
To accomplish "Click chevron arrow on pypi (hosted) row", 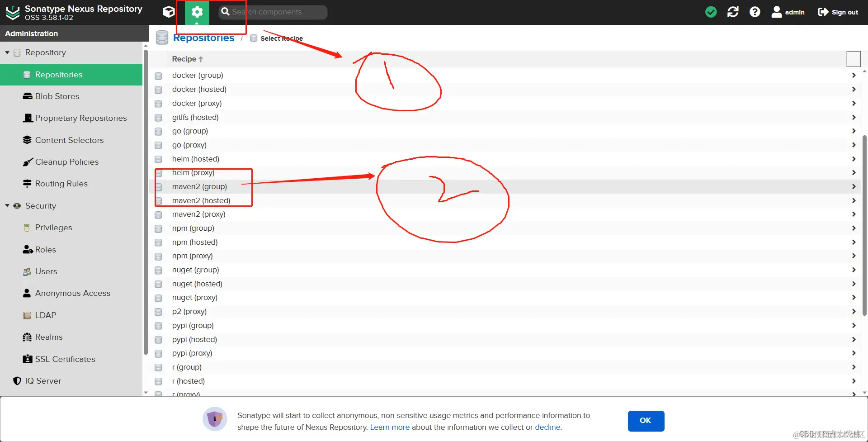I will pos(854,339).
